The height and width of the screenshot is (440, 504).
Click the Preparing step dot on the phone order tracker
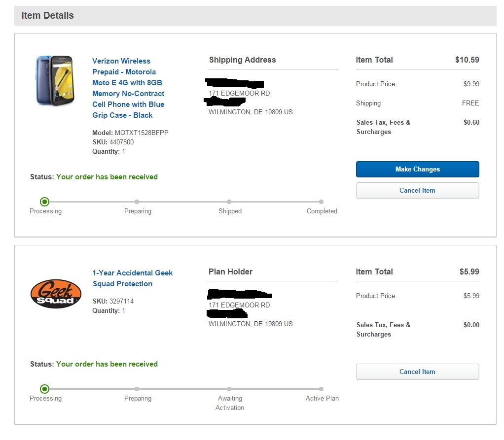point(137,202)
